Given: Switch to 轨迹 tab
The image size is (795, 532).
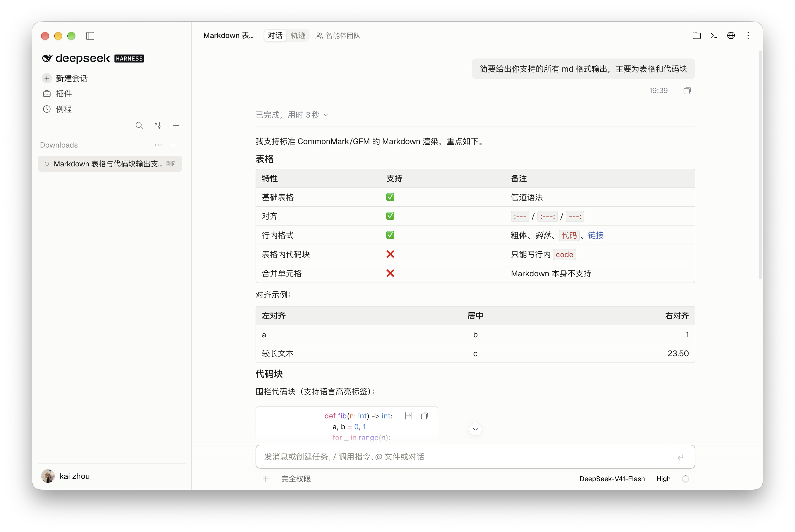Looking at the screenshot, I should pos(298,35).
